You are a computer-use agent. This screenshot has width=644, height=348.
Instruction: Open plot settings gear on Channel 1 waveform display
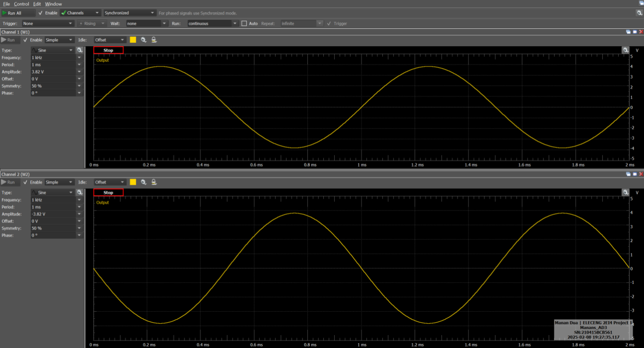(x=626, y=50)
